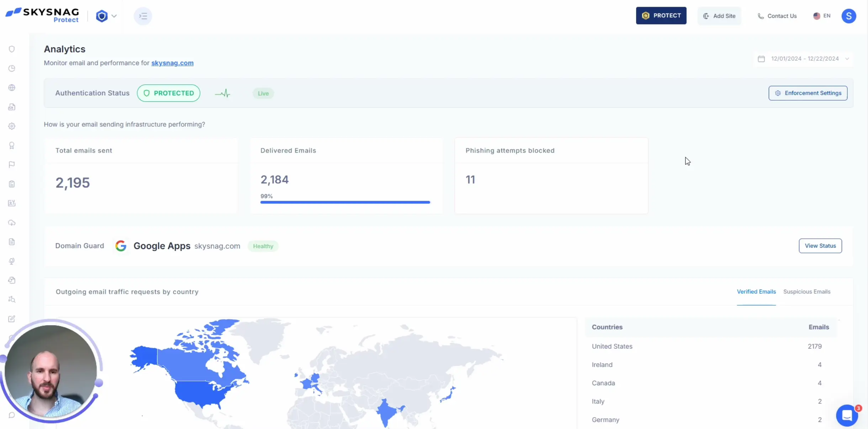Toggle Healthy status for Google Apps domain
The height and width of the screenshot is (429, 868).
(263, 246)
